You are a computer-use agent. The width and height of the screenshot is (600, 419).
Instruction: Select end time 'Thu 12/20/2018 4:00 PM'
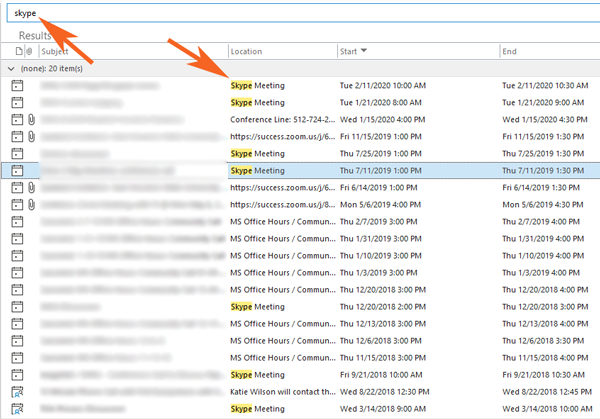[545, 290]
